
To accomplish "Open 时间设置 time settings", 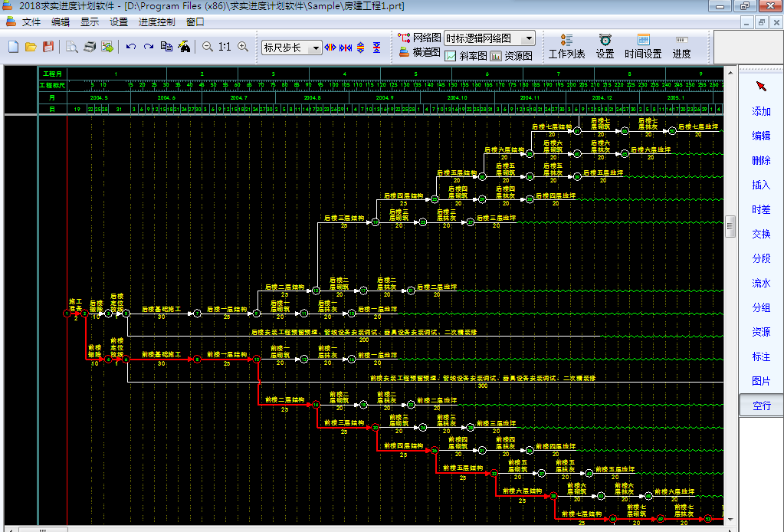I will click(x=643, y=47).
